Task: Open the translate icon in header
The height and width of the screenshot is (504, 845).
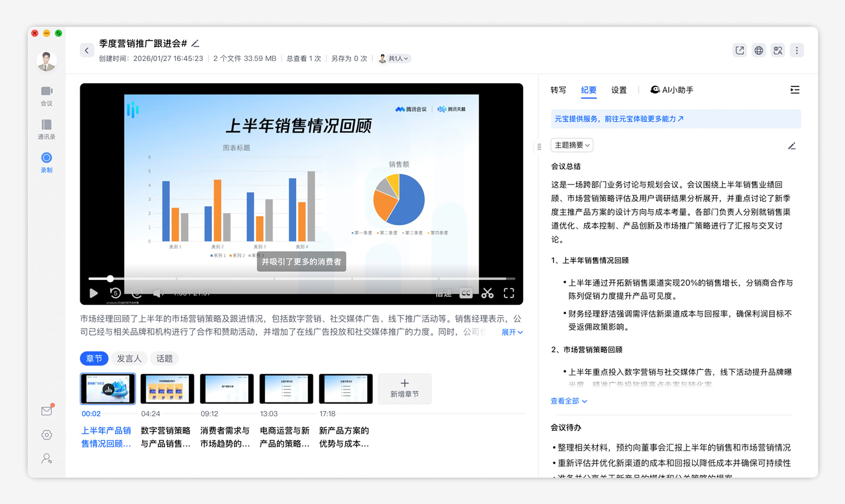Action: coord(778,50)
